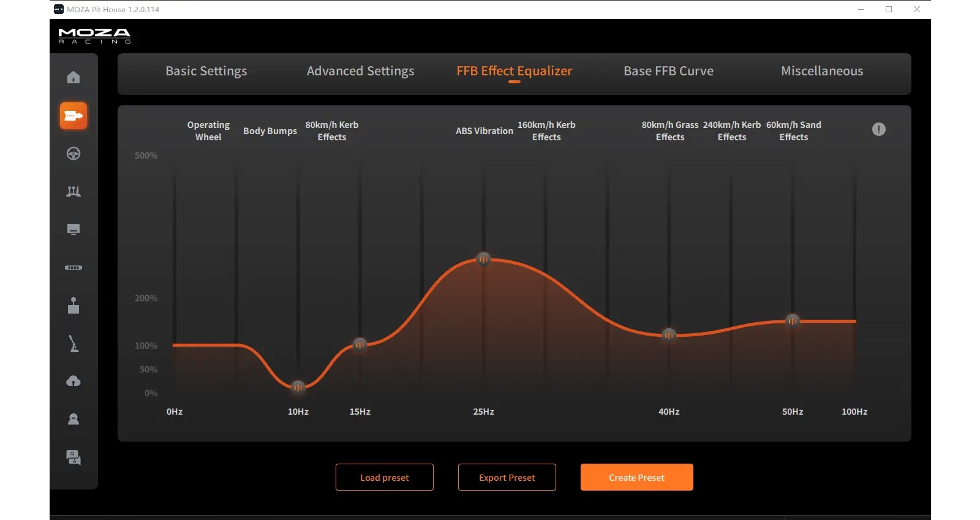The image size is (980, 520).
Task: Open the cloud upload icon in sidebar
Action: point(73,382)
